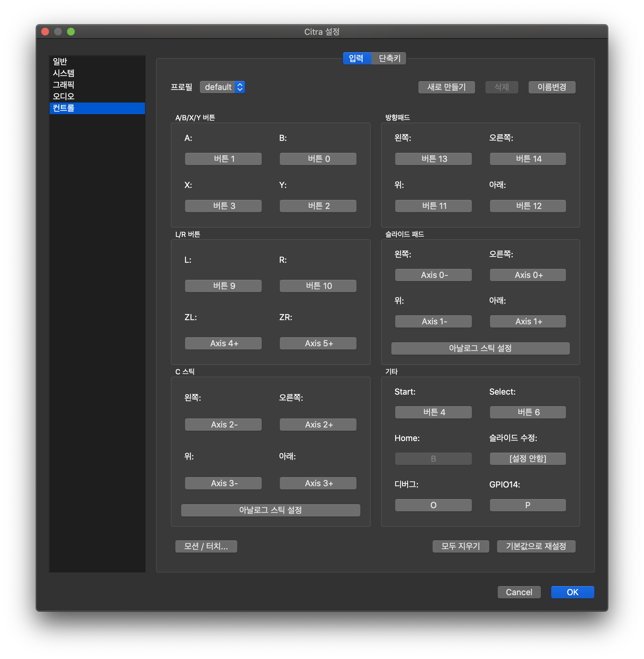Image resolution: width=644 pixels, height=659 pixels.
Task: Close the Citra 설정 window
Action: pyautogui.click(x=45, y=32)
